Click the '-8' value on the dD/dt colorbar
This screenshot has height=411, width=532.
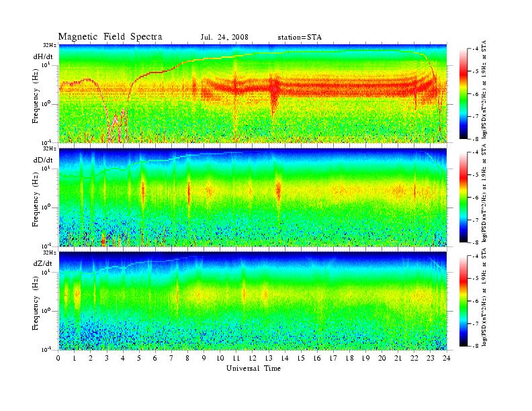(476, 242)
